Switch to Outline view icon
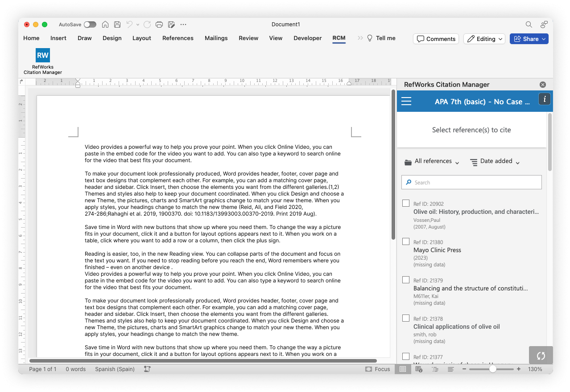This screenshot has width=570, height=392. pos(435,369)
